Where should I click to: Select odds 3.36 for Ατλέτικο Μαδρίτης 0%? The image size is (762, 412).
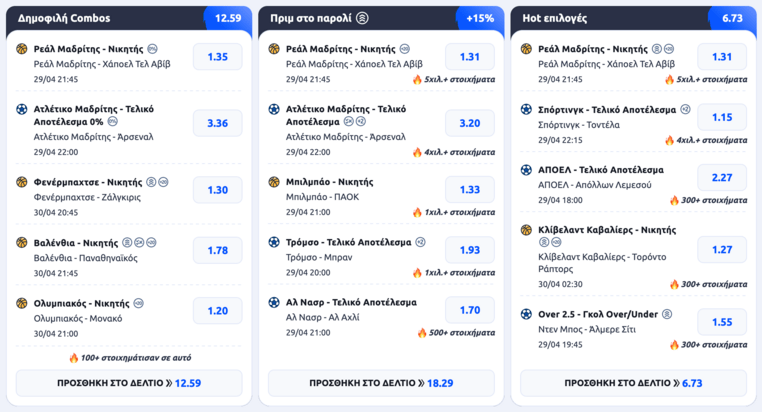[218, 123]
